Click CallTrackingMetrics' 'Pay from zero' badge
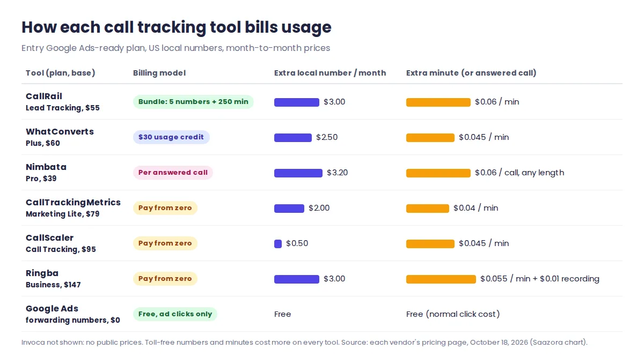 click(x=165, y=208)
